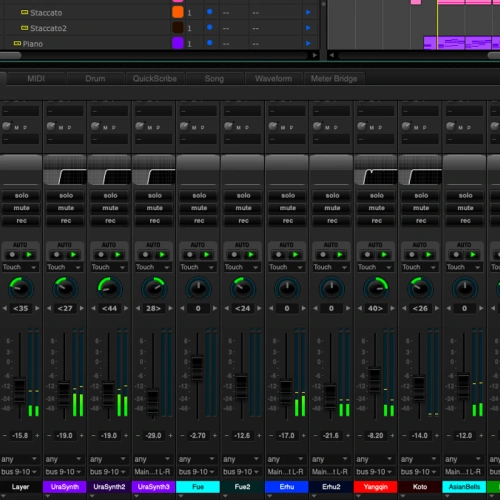Click the send knob on Layer channel
Image resolution: width=500 pixels, height=500 pixels.
6,126
